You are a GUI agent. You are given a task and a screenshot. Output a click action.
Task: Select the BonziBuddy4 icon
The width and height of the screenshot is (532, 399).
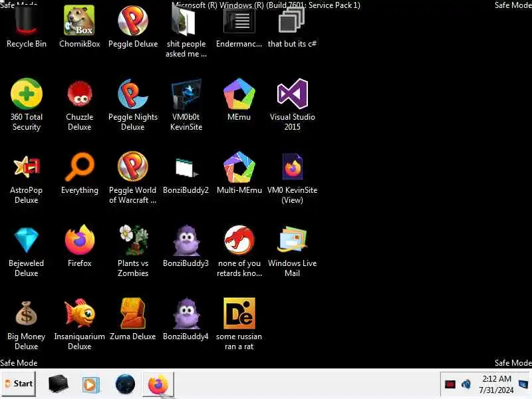pos(186,313)
